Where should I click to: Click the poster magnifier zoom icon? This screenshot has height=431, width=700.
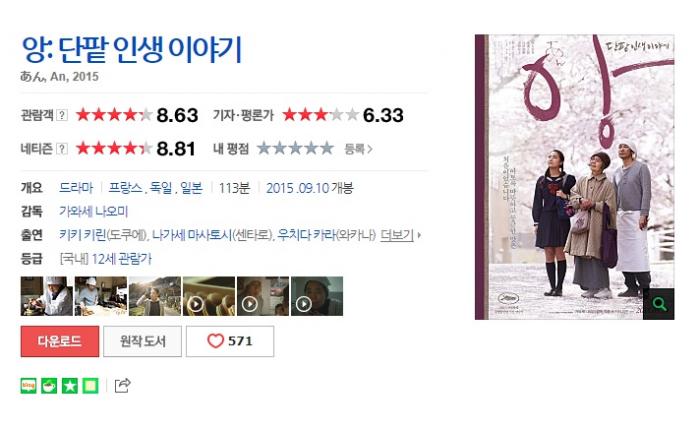pyautogui.click(x=659, y=304)
